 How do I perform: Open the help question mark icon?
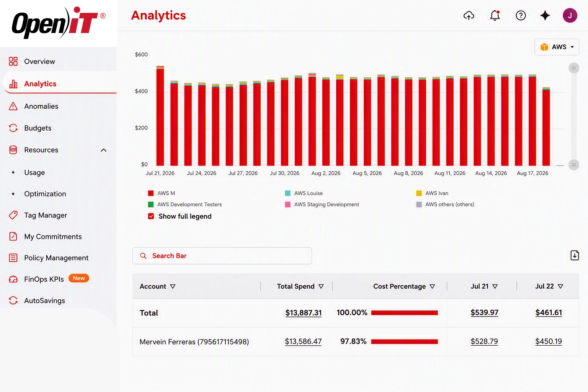coord(521,15)
